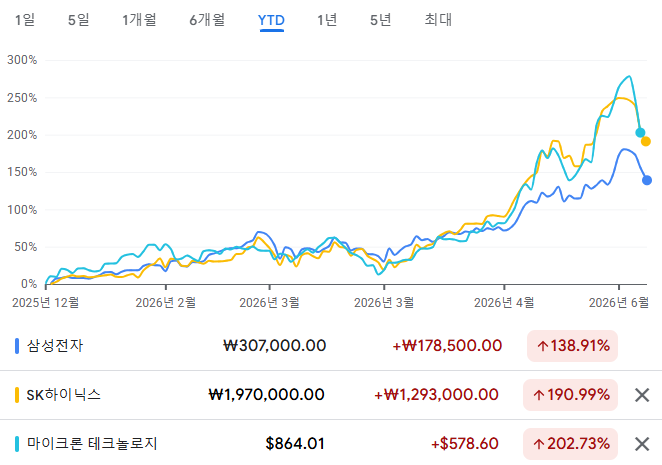
Task: Open the 마이크론 테크놀로지 stock row
Action: click(331, 444)
